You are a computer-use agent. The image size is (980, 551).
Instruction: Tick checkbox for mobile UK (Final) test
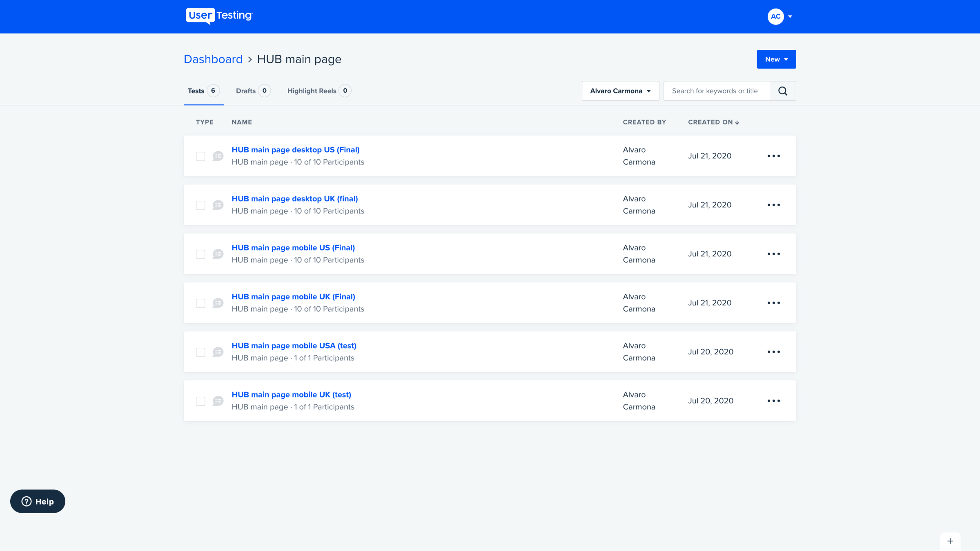click(200, 303)
